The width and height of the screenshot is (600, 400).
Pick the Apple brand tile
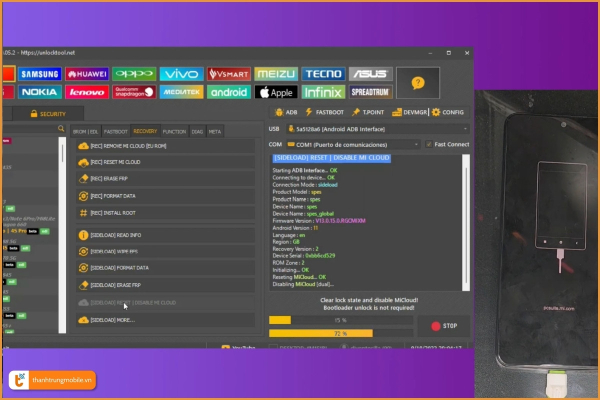tap(276, 92)
